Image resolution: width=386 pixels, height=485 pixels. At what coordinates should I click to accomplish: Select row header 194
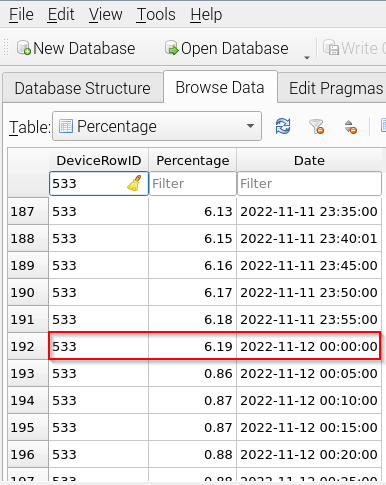28,400
